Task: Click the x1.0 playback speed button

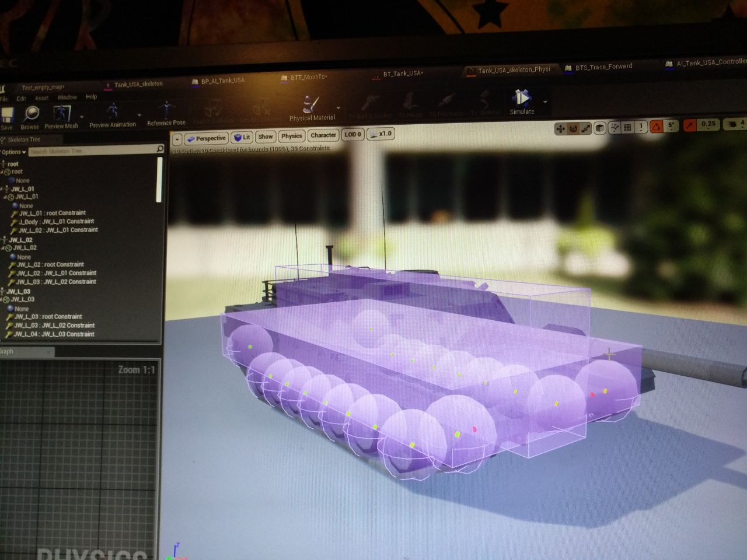Action: [382, 134]
